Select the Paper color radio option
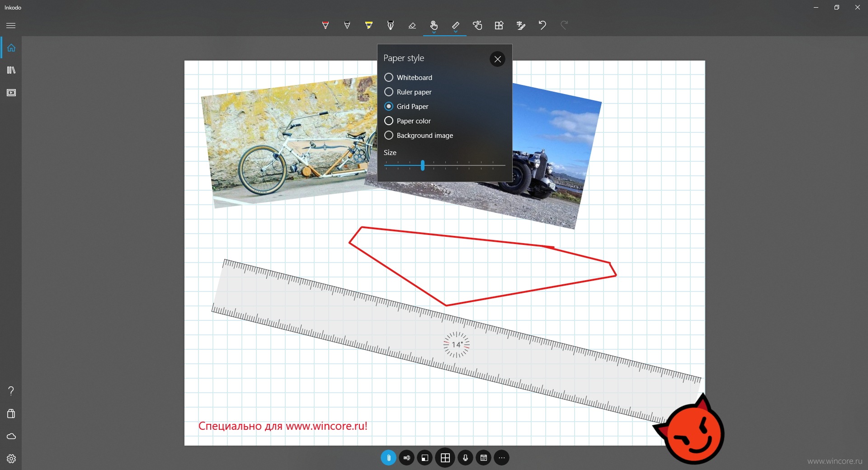868x470 pixels. (x=407, y=121)
